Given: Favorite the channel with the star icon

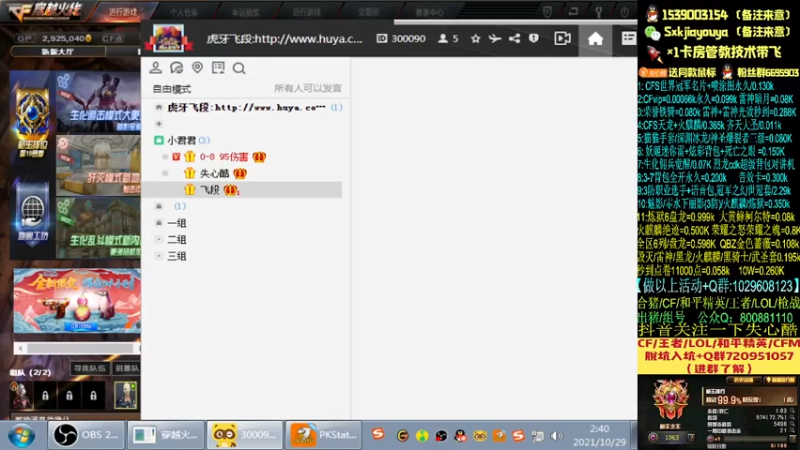Looking at the screenshot, I should click(476, 38).
